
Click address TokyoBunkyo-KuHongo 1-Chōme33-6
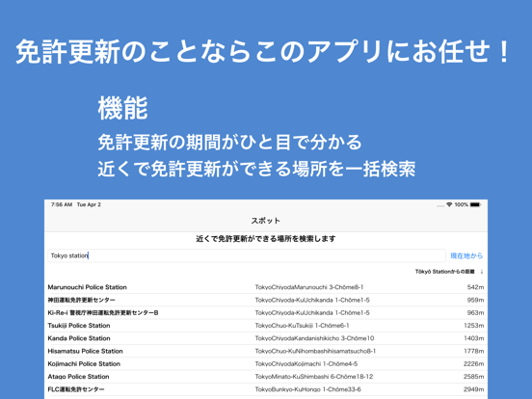(308, 389)
